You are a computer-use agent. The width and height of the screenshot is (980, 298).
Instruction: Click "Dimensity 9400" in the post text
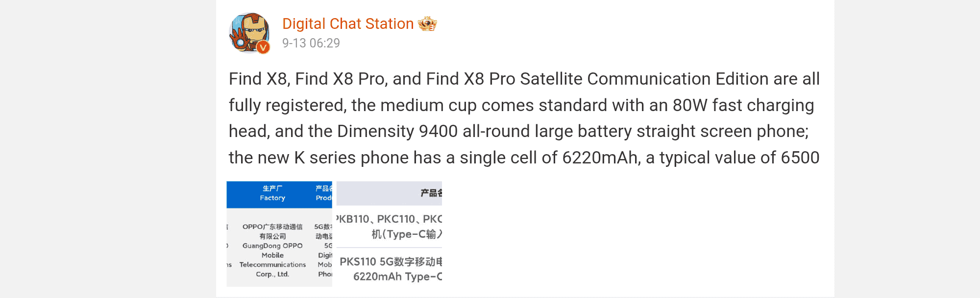[397, 131]
